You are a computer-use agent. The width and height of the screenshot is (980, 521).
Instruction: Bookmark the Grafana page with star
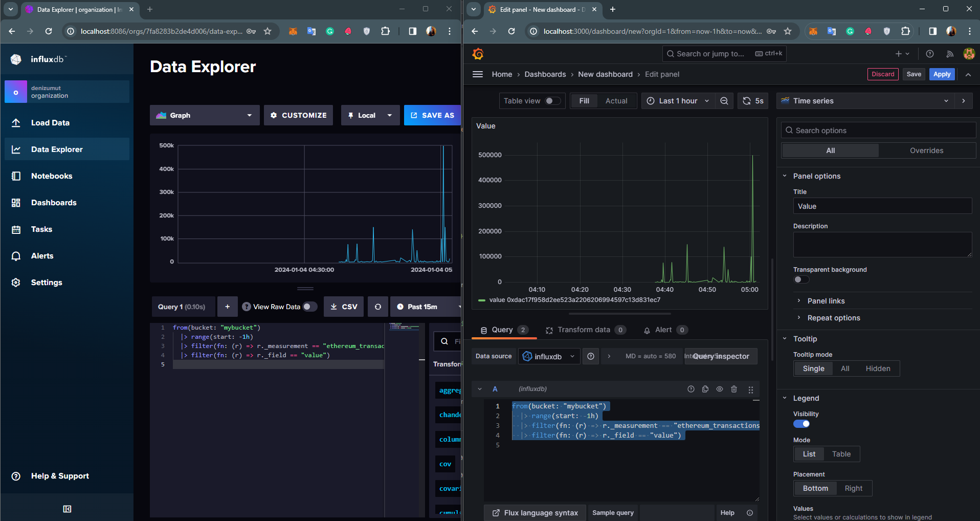tap(788, 31)
